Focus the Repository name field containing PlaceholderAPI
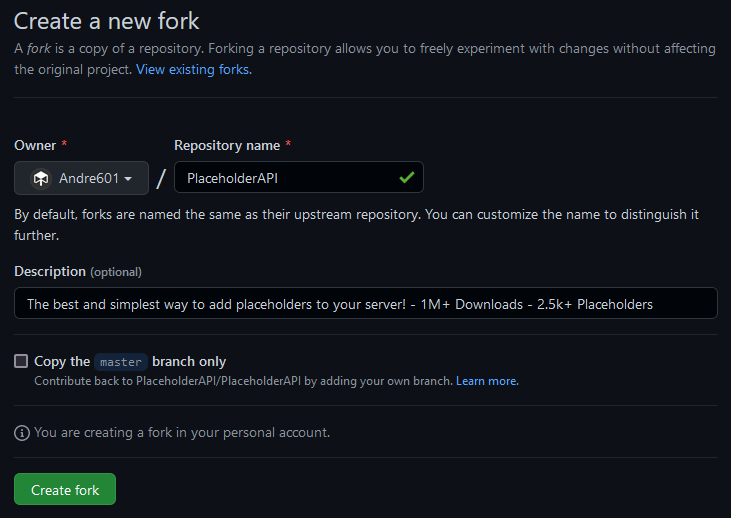This screenshot has width=731, height=518. pos(285,178)
